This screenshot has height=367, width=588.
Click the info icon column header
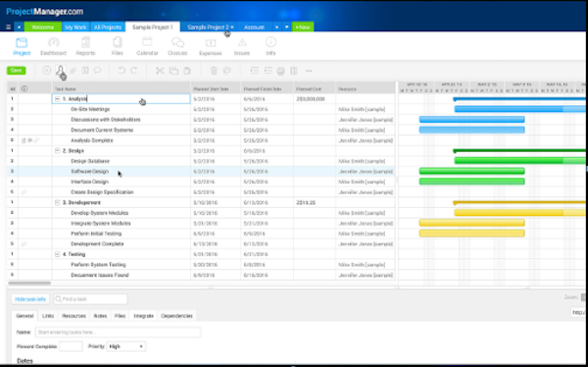coord(24,89)
